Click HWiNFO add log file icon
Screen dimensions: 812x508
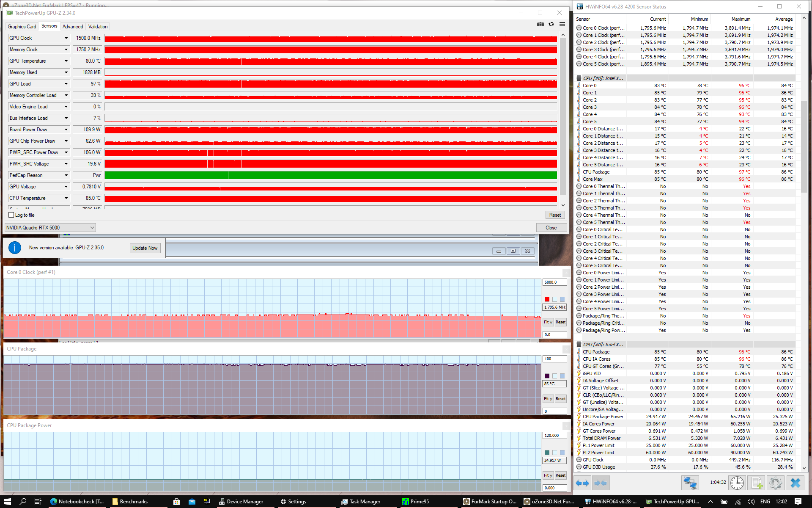click(756, 483)
